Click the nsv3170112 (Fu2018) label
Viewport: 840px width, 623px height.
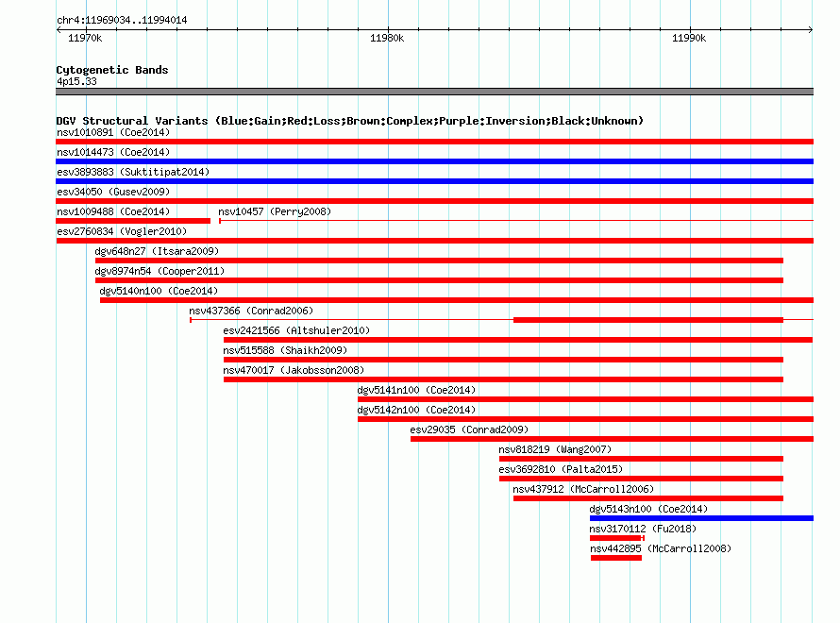[643, 529]
